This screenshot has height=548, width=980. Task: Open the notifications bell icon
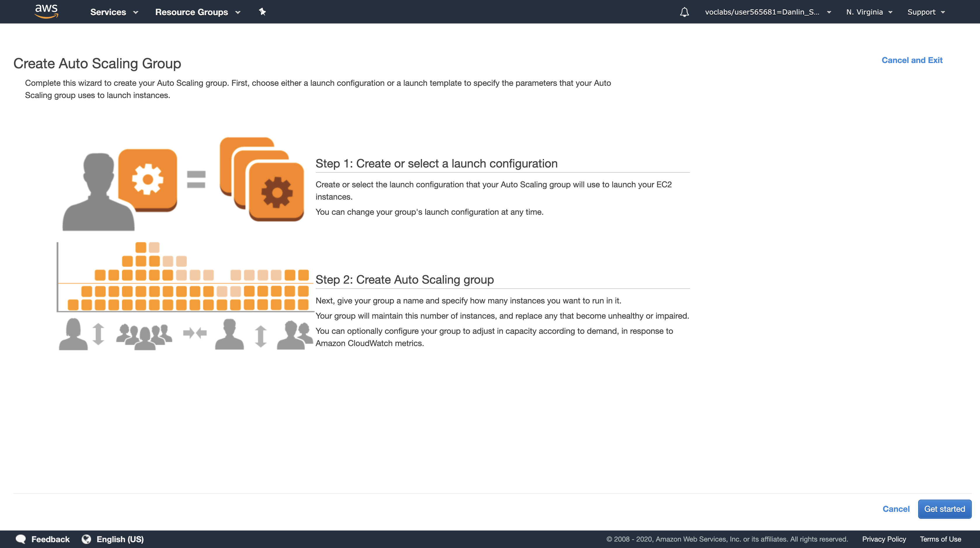[684, 12]
